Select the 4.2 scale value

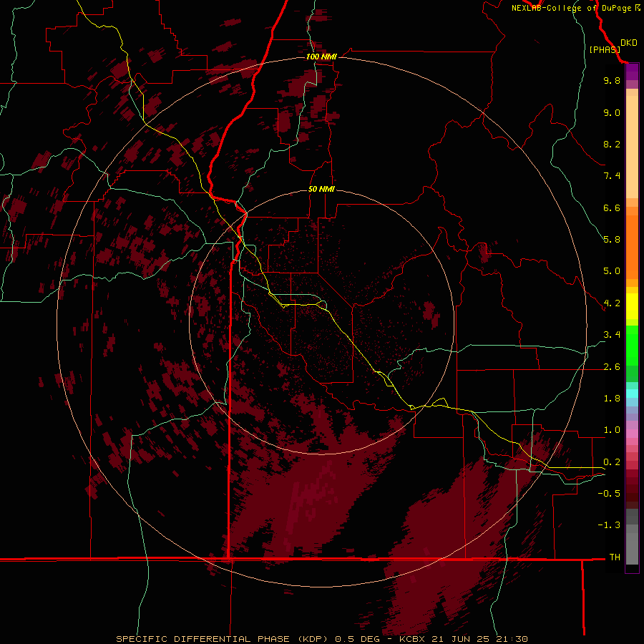612,303
